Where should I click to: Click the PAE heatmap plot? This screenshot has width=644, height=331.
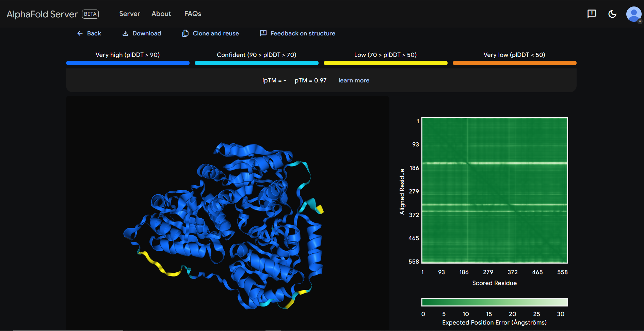(x=495, y=190)
